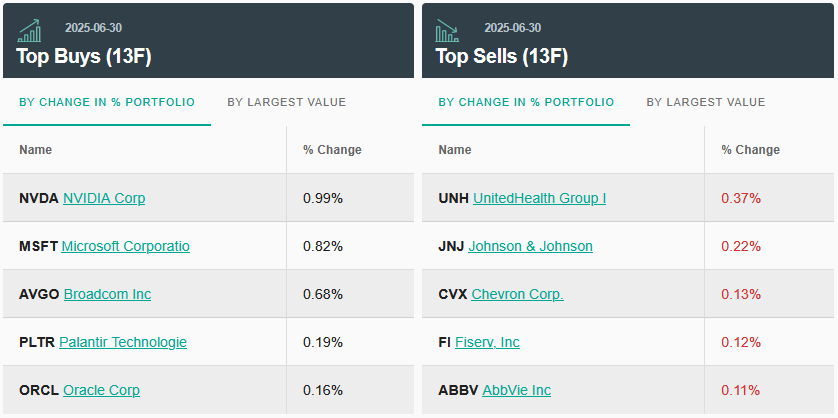Viewport: 838px width, 418px height.
Task: Click the Top Buys '% Change' column header
Action: 332,150
